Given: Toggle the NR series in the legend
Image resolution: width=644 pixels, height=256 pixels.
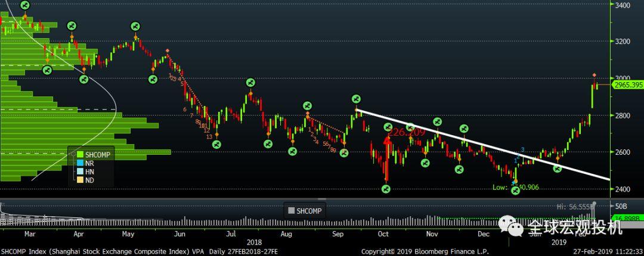Looking at the screenshot, I should 89,163.
